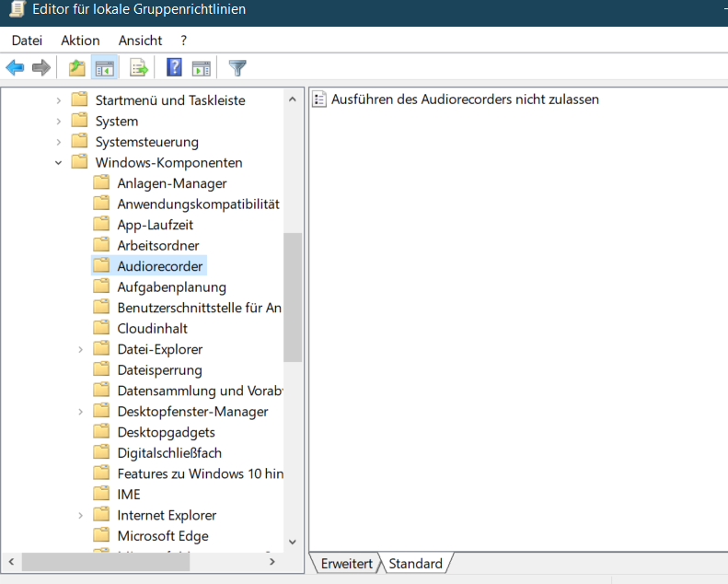This screenshot has width=728, height=584.
Task: Select the Digitalschließfach folder
Action: [169, 453]
